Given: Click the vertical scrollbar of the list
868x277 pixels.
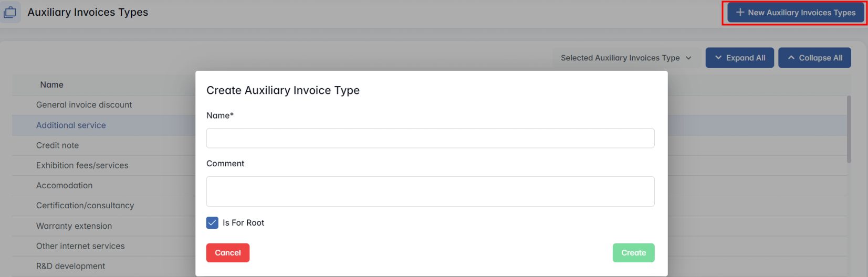Looking at the screenshot, I should pos(849,129).
